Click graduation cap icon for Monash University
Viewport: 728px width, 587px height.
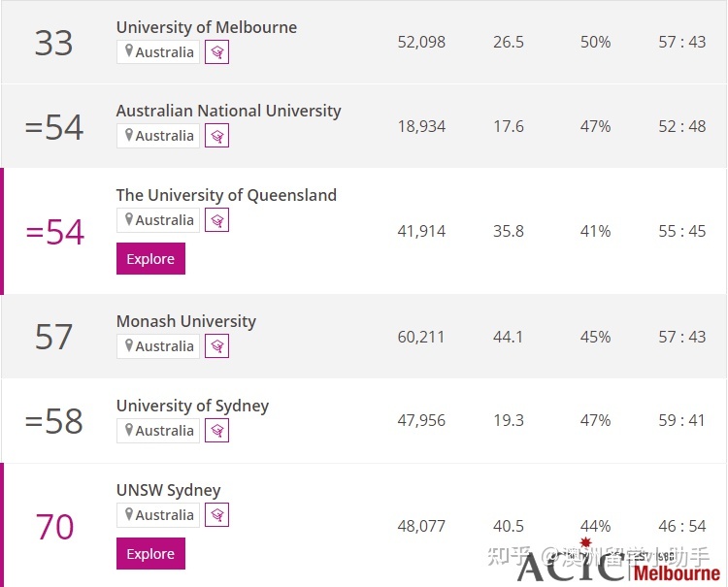click(216, 346)
